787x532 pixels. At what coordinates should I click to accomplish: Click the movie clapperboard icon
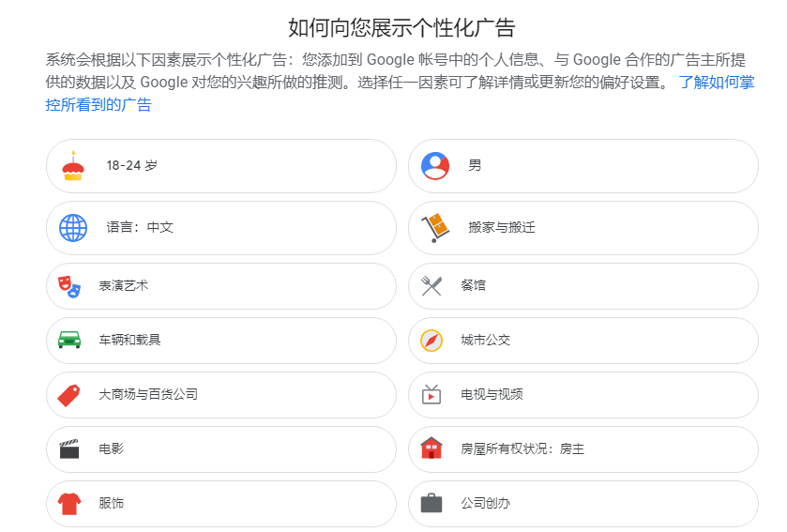[69, 448]
